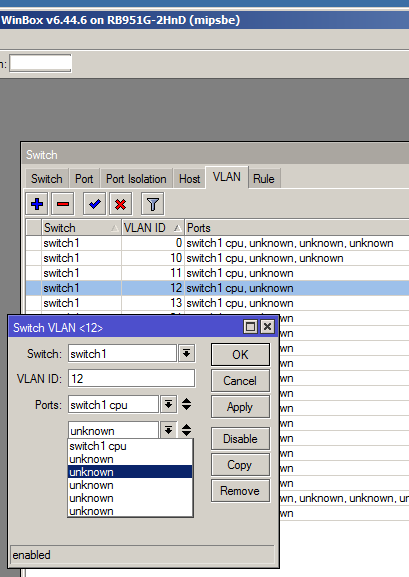Sort table by Switch column header

tap(81, 228)
